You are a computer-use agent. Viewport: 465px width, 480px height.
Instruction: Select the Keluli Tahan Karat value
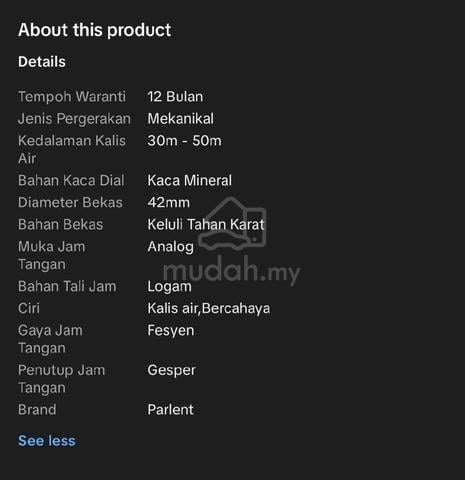[x=206, y=224]
